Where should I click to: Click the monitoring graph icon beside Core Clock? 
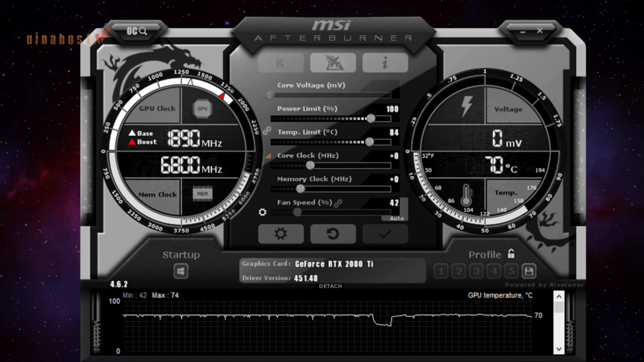(x=268, y=156)
